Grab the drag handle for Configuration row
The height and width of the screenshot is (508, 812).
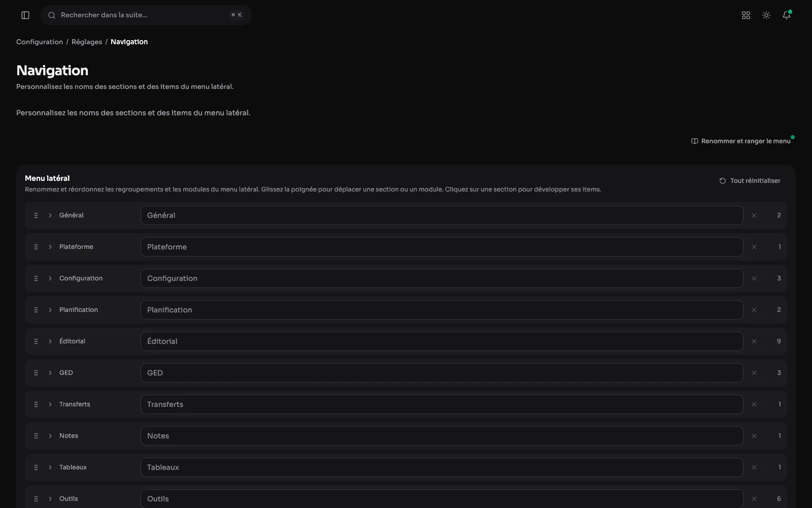point(36,278)
